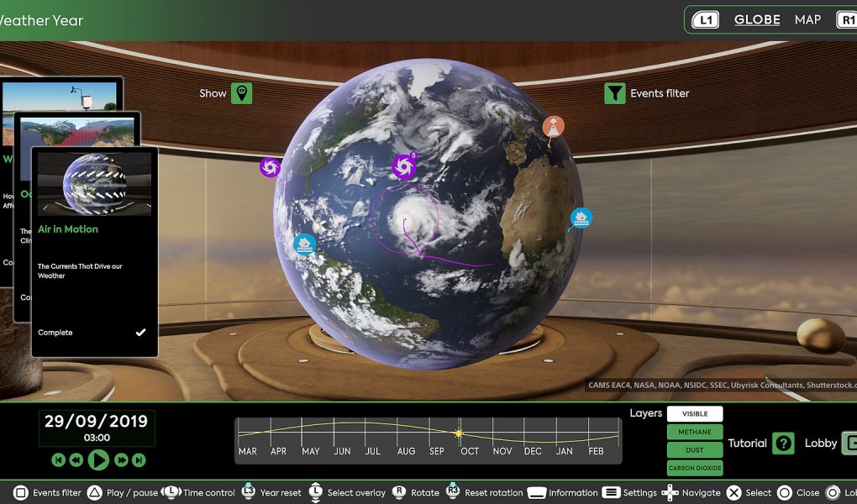Click the Layers label
This screenshot has height=504, width=857.
pyautogui.click(x=645, y=413)
